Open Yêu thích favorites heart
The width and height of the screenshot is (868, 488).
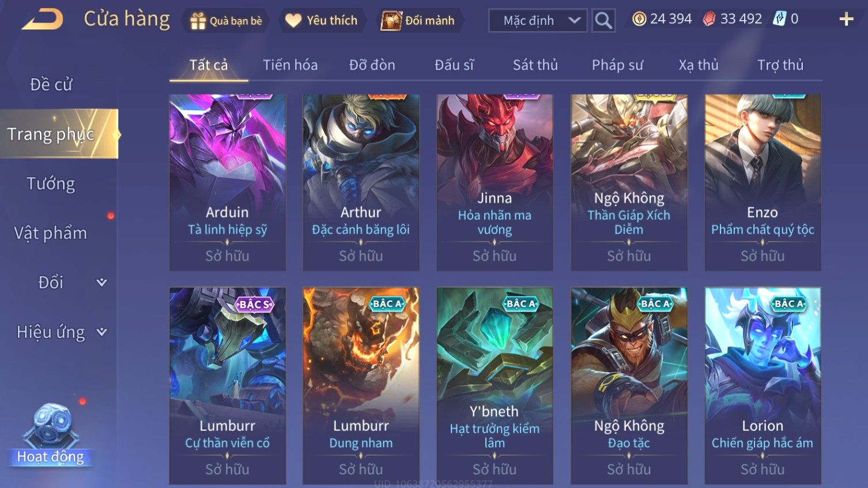click(293, 21)
